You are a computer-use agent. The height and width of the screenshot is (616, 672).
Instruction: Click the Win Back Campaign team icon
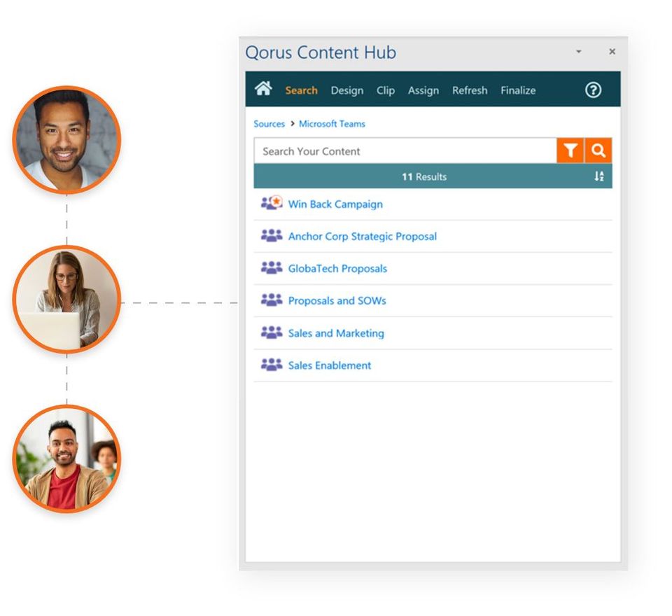(272, 202)
